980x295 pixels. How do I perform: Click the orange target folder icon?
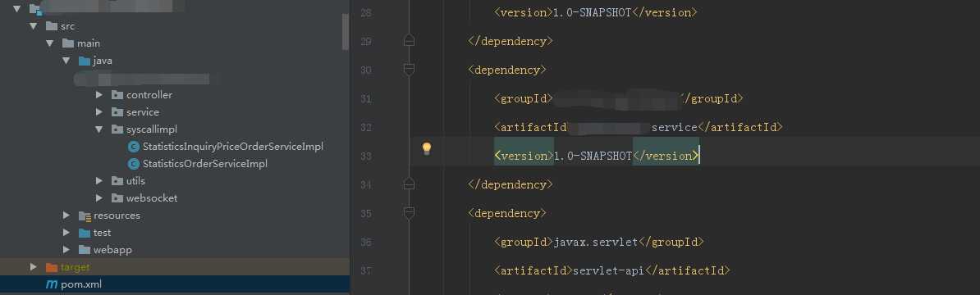click(52, 267)
